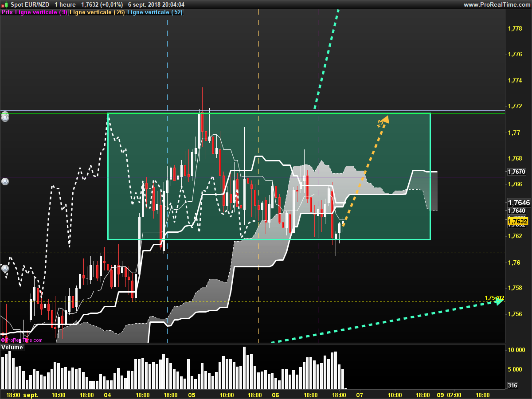Select the 1 heure timeframe text
The width and height of the screenshot is (532, 399).
pos(64,4)
